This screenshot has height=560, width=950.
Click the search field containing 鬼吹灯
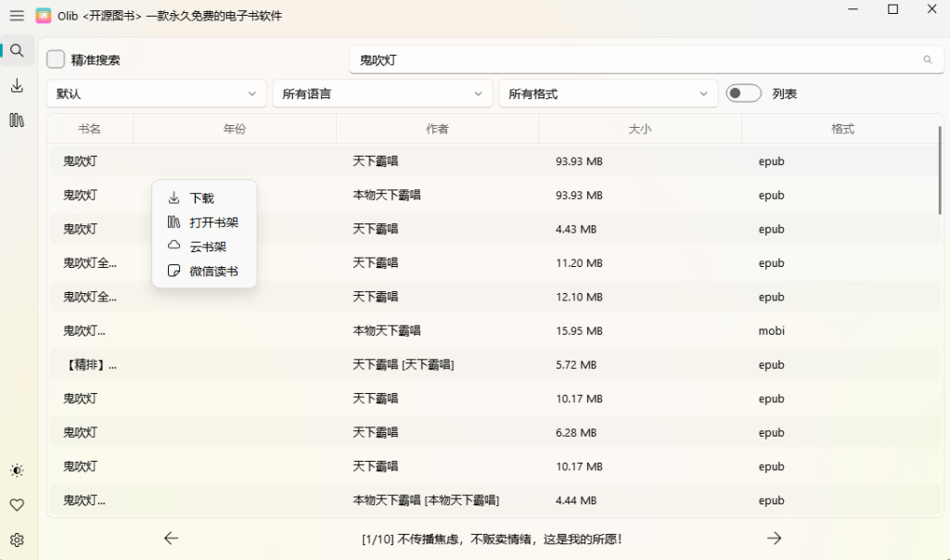[631, 59]
